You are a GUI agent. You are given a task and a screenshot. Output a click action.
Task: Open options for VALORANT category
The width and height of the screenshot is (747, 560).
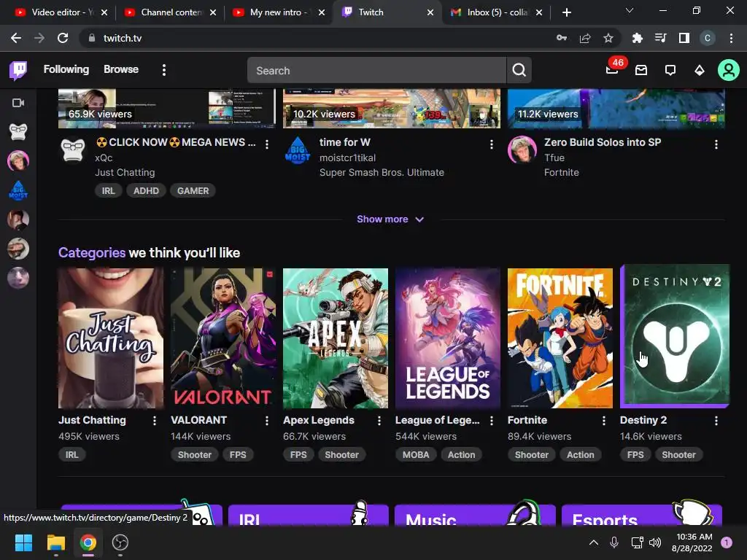[x=267, y=421]
